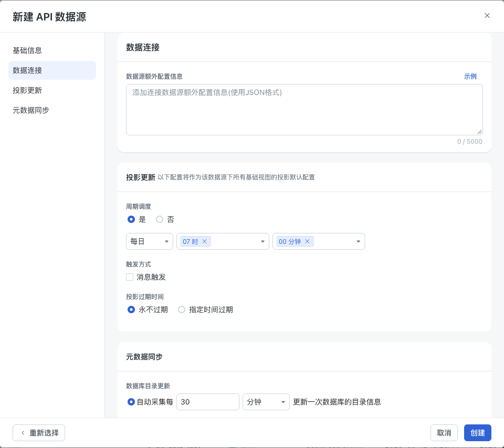Open the hour selector dropdown
The width and height of the screenshot is (504, 448).
(x=223, y=241)
